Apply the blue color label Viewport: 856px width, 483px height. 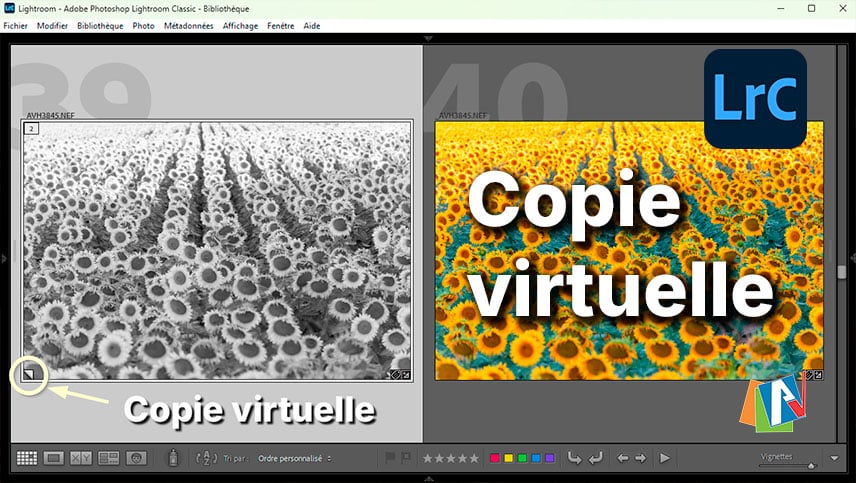pyautogui.click(x=536, y=458)
